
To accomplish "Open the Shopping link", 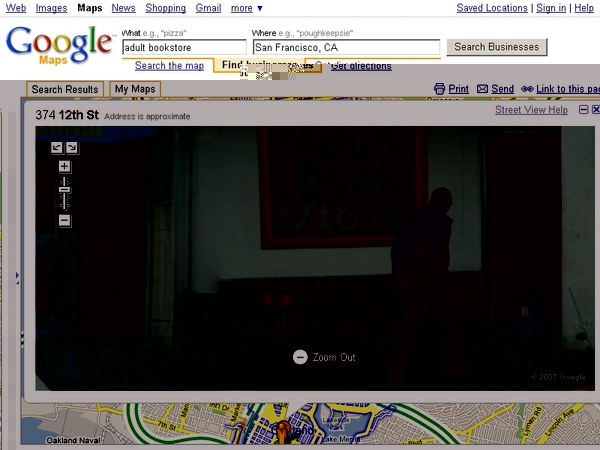I will [165, 8].
